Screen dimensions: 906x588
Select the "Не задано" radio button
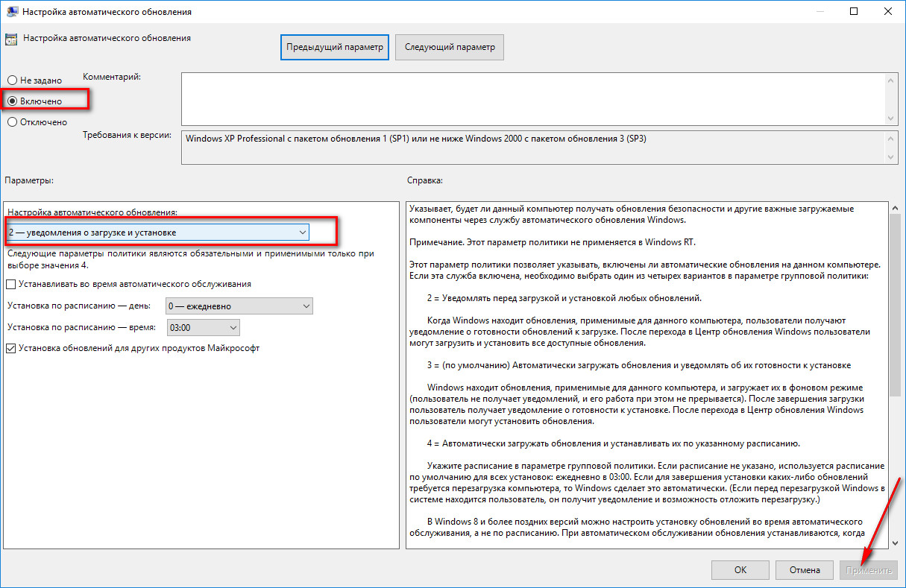click(12, 80)
